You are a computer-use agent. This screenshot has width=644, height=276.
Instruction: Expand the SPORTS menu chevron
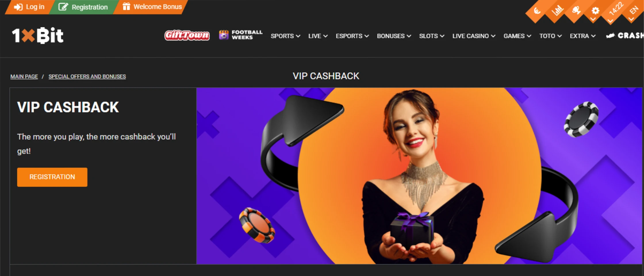298,36
